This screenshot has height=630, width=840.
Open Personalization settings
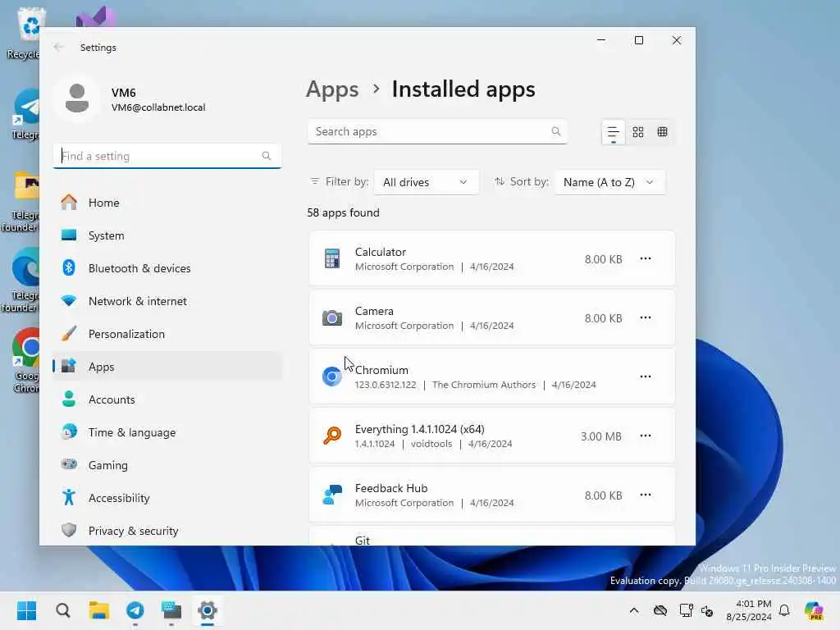(167, 334)
